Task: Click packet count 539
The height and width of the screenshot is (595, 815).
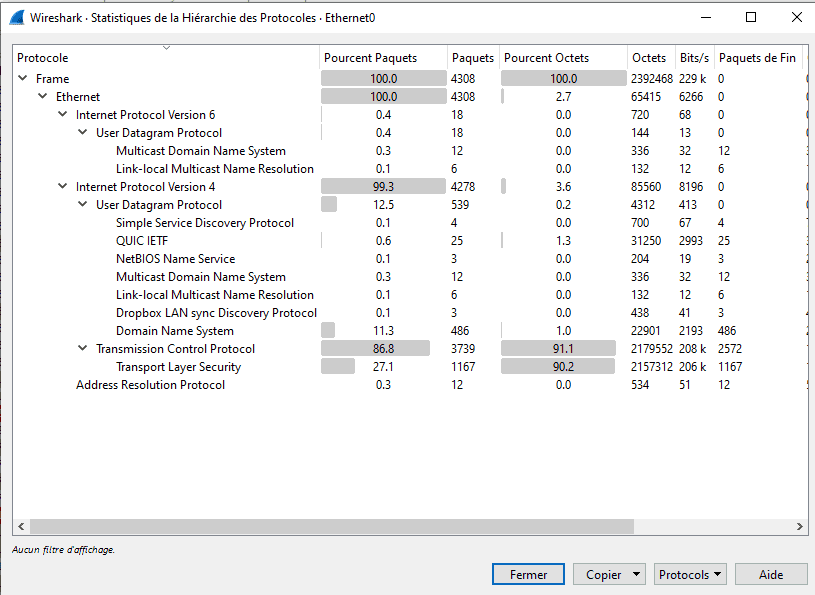Action: [460, 205]
